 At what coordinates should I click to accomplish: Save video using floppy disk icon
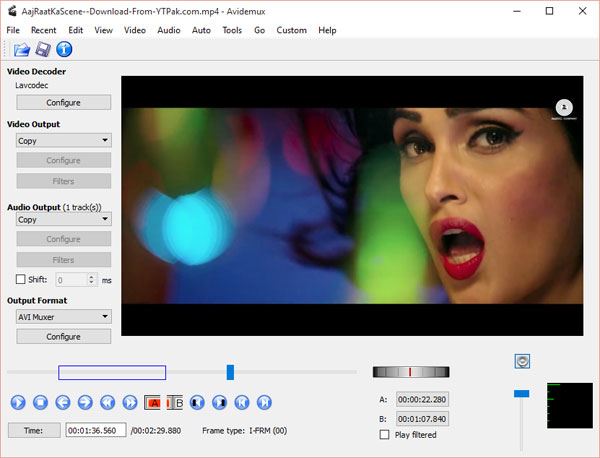click(x=43, y=50)
